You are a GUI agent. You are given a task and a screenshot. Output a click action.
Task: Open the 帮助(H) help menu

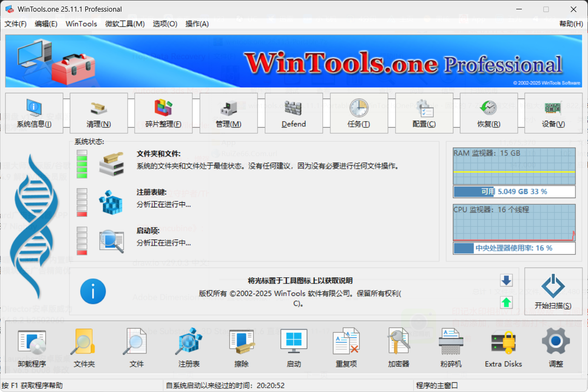[x=571, y=24]
